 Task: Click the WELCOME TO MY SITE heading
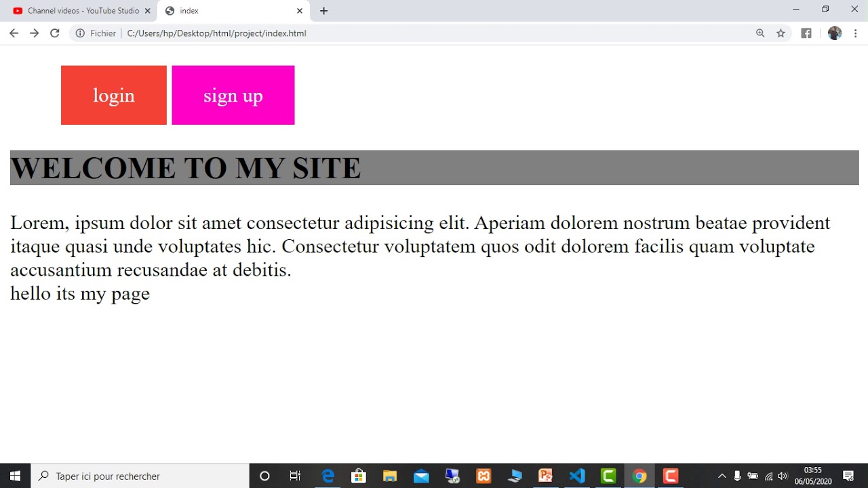[185, 168]
